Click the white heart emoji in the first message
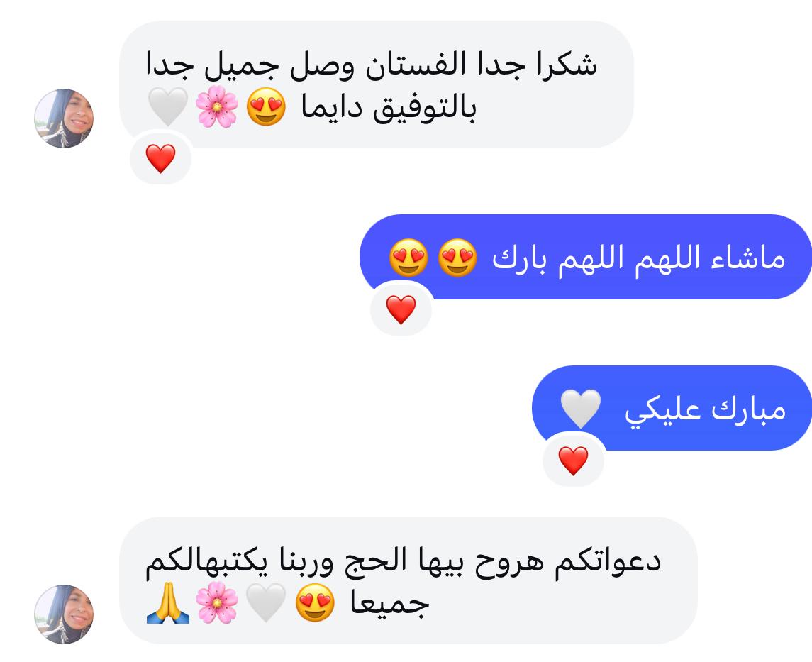 [x=168, y=106]
